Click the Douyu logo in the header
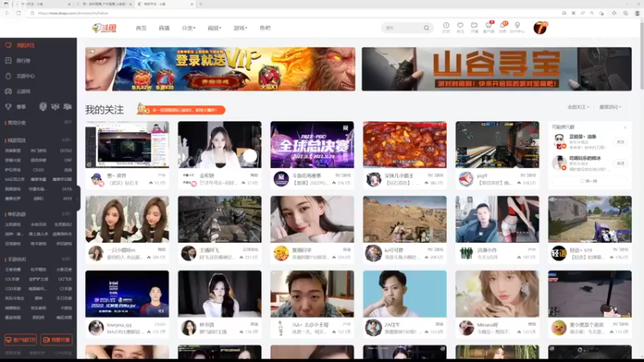The width and height of the screenshot is (644, 362). pyautogui.click(x=105, y=28)
